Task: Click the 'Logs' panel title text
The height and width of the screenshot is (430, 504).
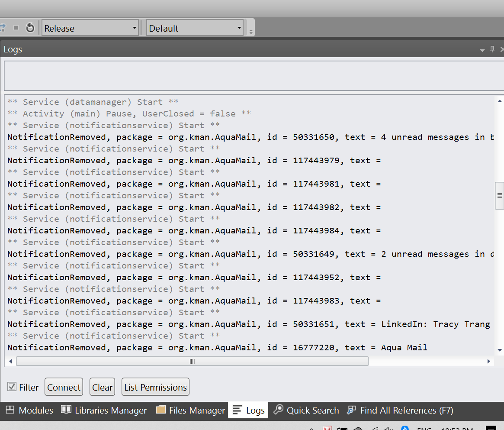Action: tap(13, 49)
